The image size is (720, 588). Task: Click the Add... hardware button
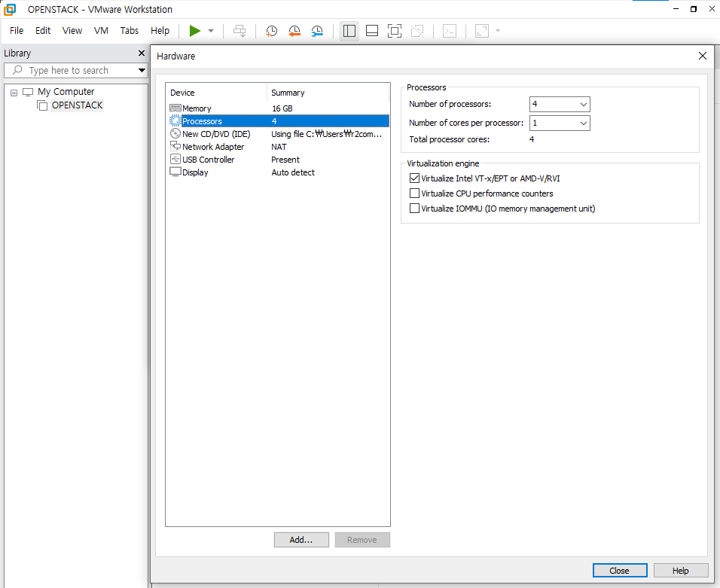[301, 540]
